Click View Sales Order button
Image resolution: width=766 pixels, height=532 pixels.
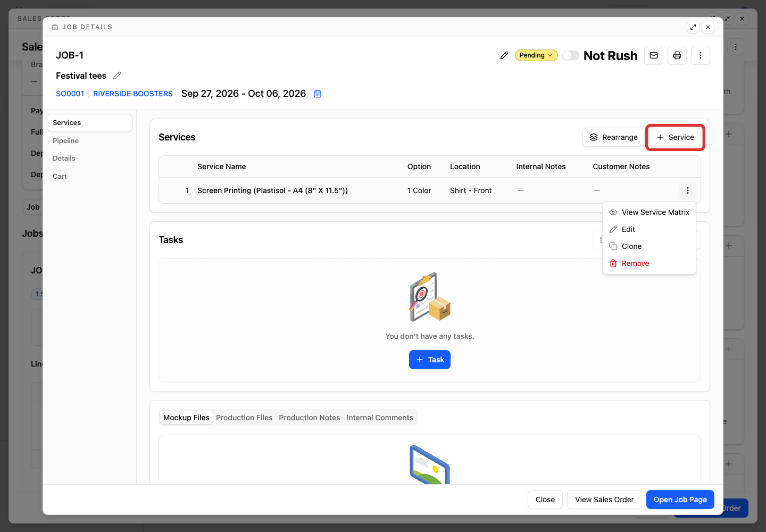(604, 500)
